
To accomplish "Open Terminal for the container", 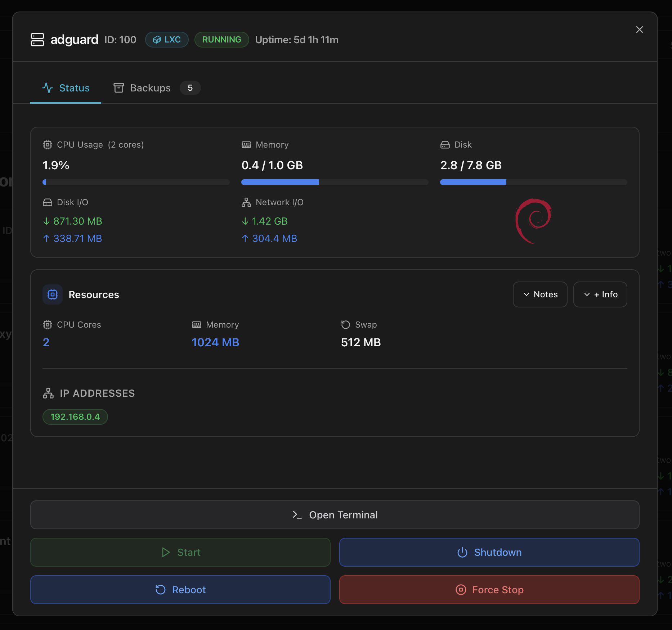I will (x=335, y=515).
